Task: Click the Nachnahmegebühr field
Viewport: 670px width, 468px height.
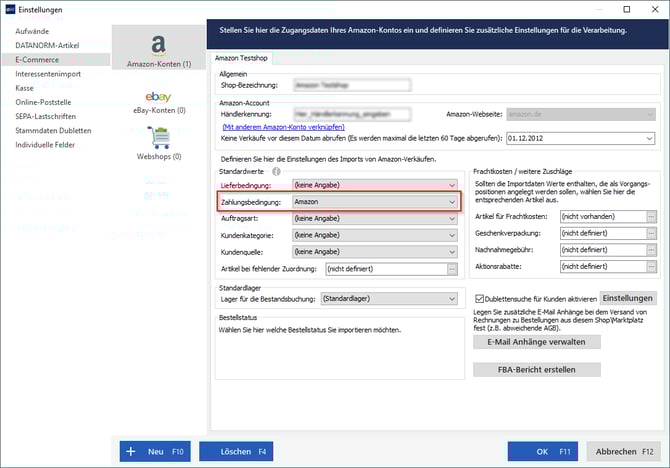Action: coord(603,250)
